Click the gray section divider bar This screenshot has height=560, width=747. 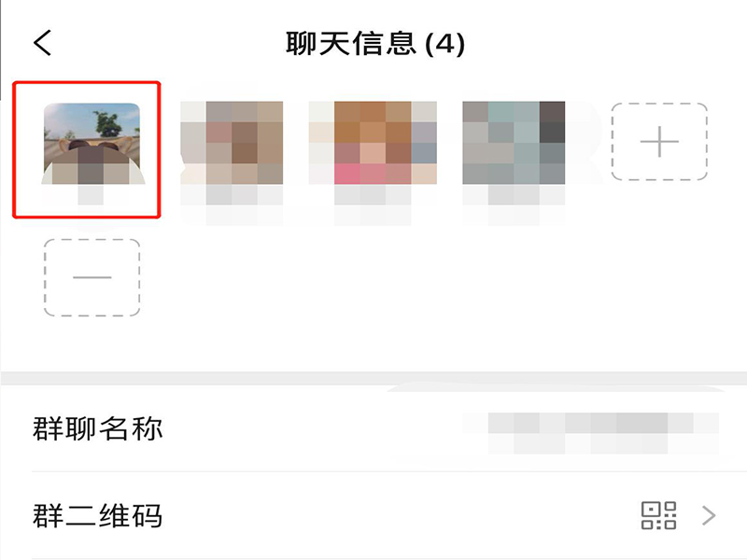(373, 379)
